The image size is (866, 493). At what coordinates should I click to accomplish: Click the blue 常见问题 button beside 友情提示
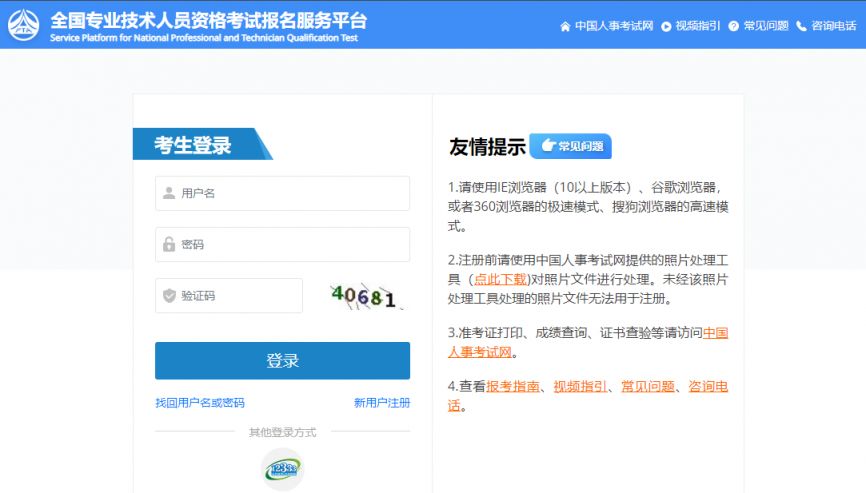point(571,146)
